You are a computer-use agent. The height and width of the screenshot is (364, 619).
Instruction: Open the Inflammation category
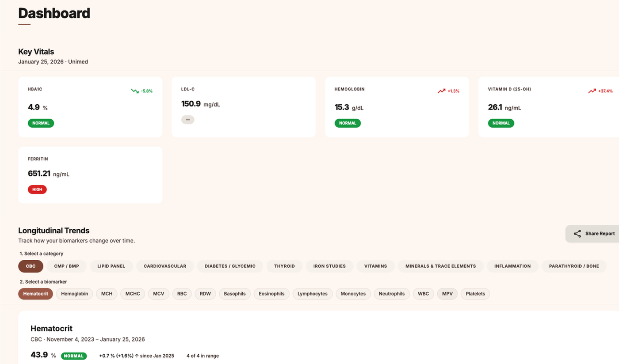(512, 266)
